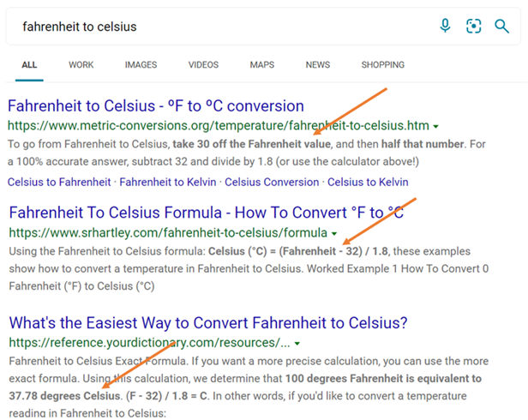
Task: Click the search box containing 'fahrenheit to celsius'
Action: [x=214, y=26]
